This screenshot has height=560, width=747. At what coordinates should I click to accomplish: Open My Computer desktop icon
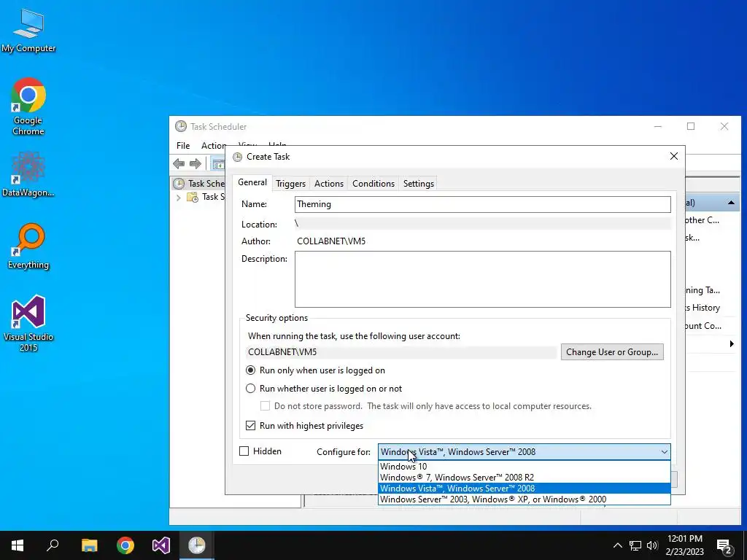coord(28,31)
